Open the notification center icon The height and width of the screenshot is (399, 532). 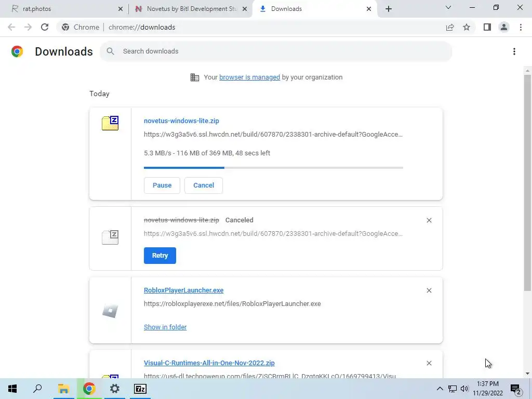click(x=516, y=389)
